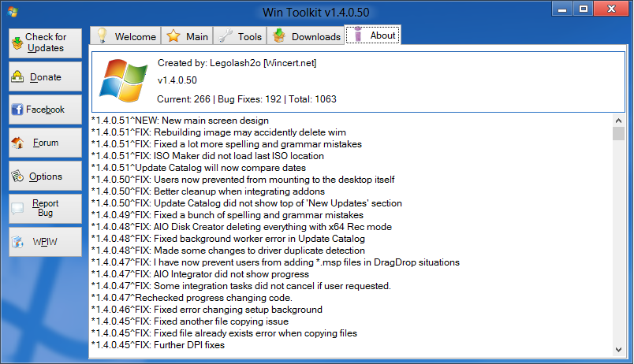Go to the Downloads tab
The width and height of the screenshot is (634, 364).
pyautogui.click(x=306, y=35)
